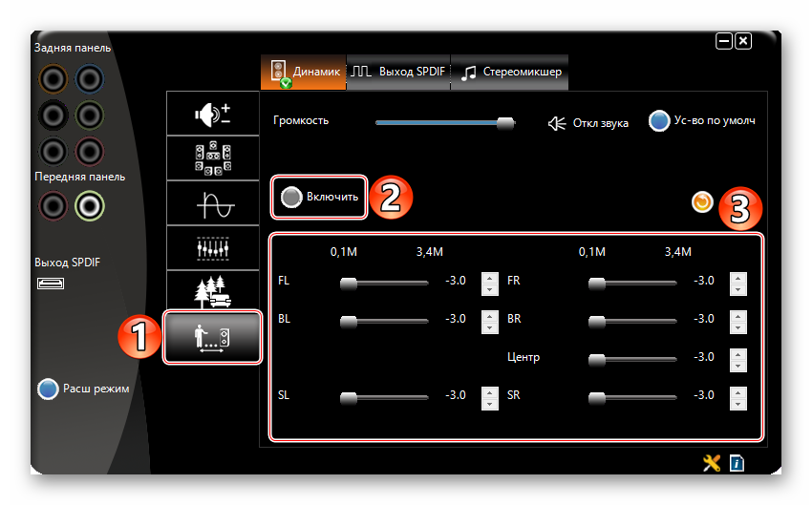The width and height of the screenshot is (812, 505).
Task: Click the orange reset arrow icon
Action: coord(702,201)
